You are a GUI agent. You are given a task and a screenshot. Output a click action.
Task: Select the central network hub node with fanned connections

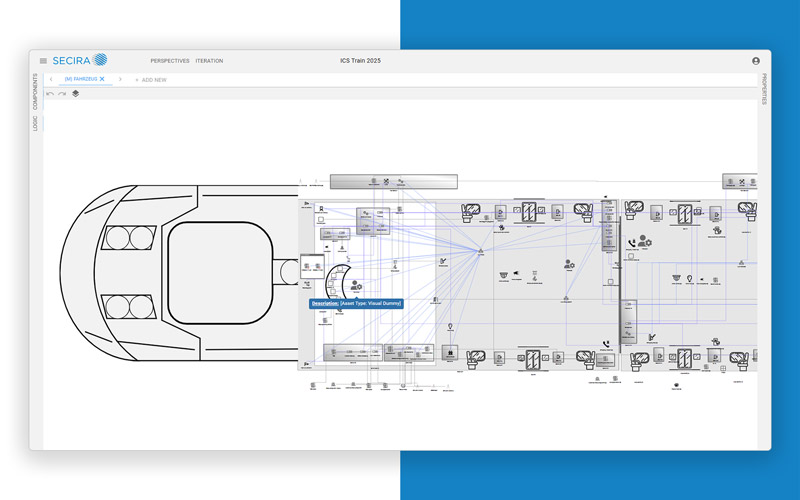click(x=481, y=251)
